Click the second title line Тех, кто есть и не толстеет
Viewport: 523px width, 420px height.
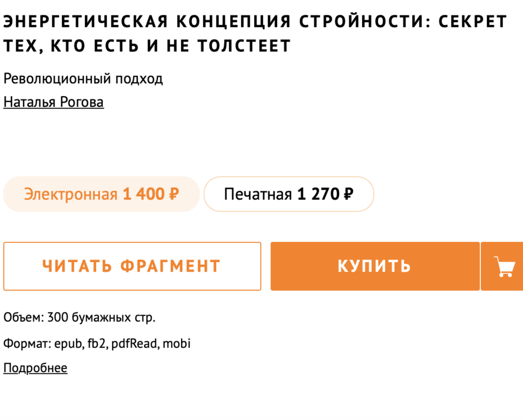pyautogui.click(x=147, y=46)
